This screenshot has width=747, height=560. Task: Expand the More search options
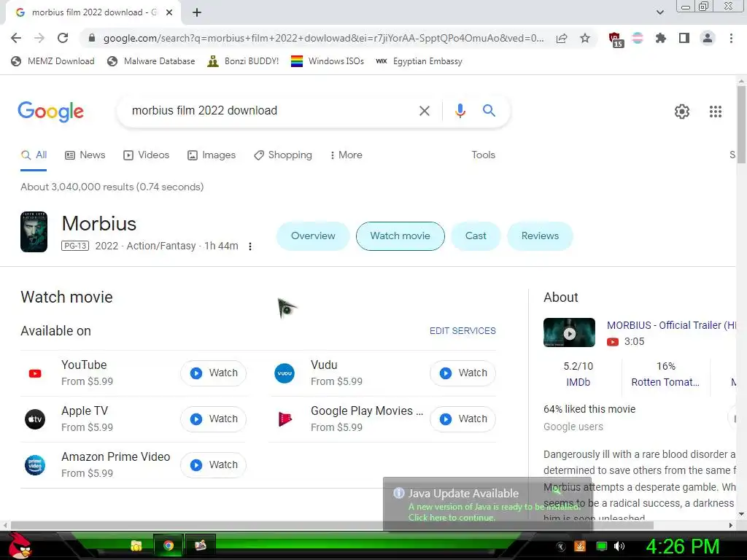[x=346, y=155]
